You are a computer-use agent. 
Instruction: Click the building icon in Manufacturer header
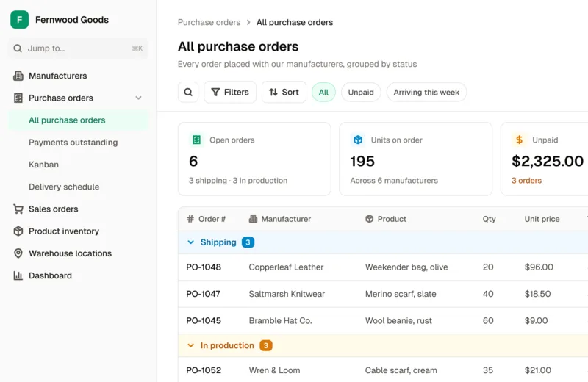253,219
